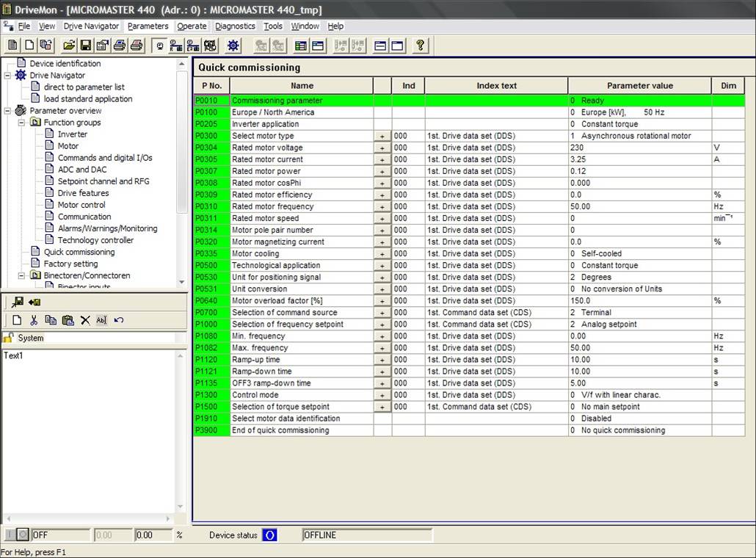The width and height of the screenshot is (756, 558).
Task: Click the Cut scissors icon in lower panel
Action: [34, 320]
